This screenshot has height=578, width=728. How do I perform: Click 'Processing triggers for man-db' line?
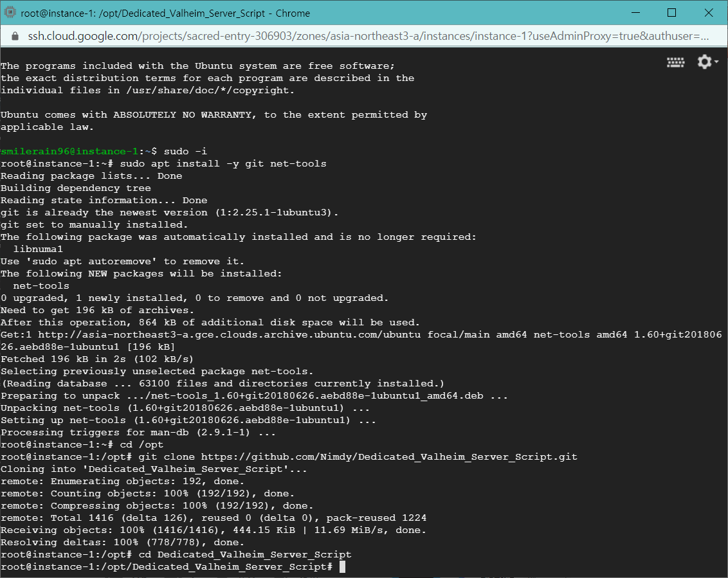click(138, 432)
